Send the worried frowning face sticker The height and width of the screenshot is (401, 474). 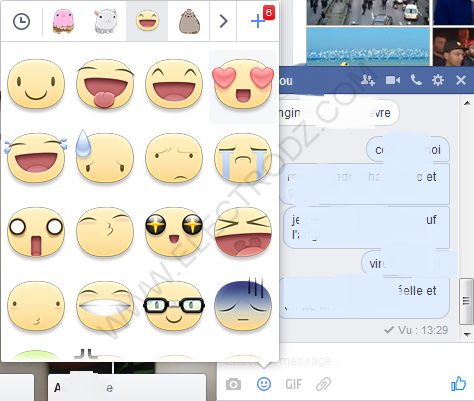174,158
